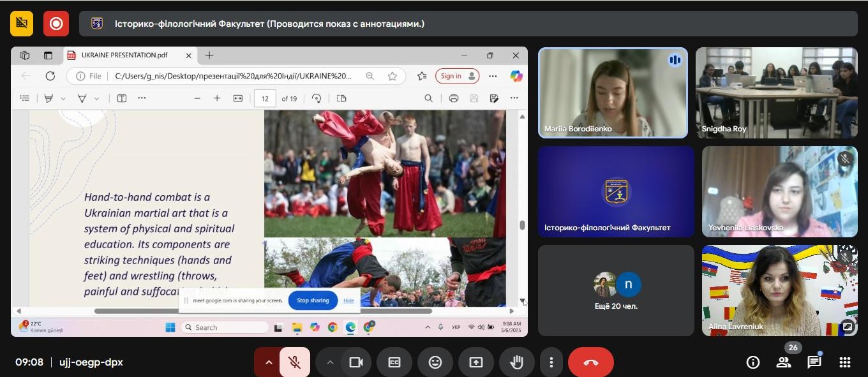Toggle closed captions in Meet
Viewport: 868px width, 377px height.
(x=394, y=362)
